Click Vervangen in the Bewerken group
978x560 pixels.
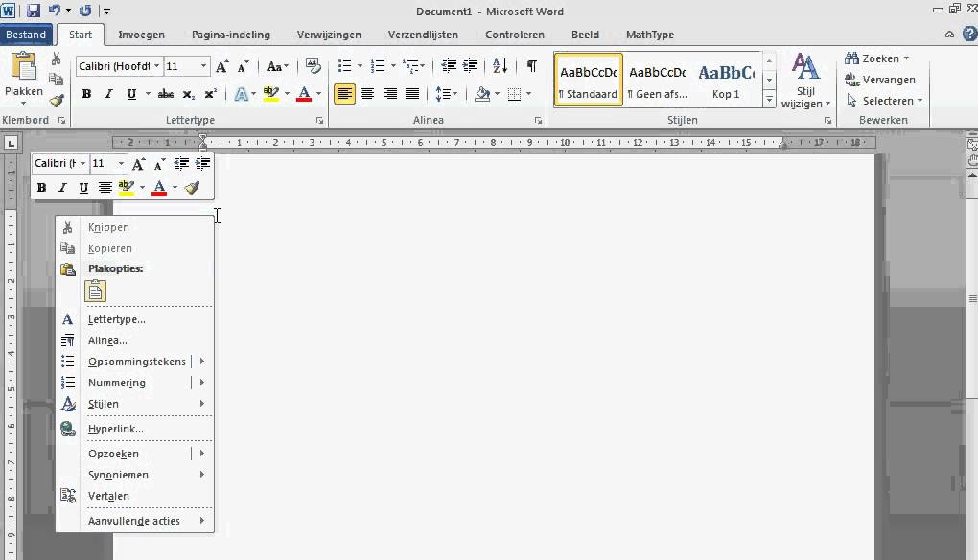pos(880,80)
